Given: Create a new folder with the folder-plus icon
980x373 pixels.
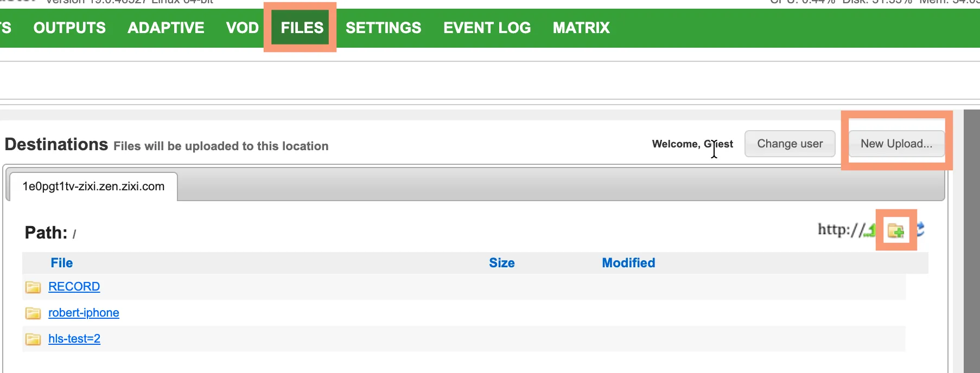Looking at the screenshot, I should pyautogui.click(x=896, y=230).
